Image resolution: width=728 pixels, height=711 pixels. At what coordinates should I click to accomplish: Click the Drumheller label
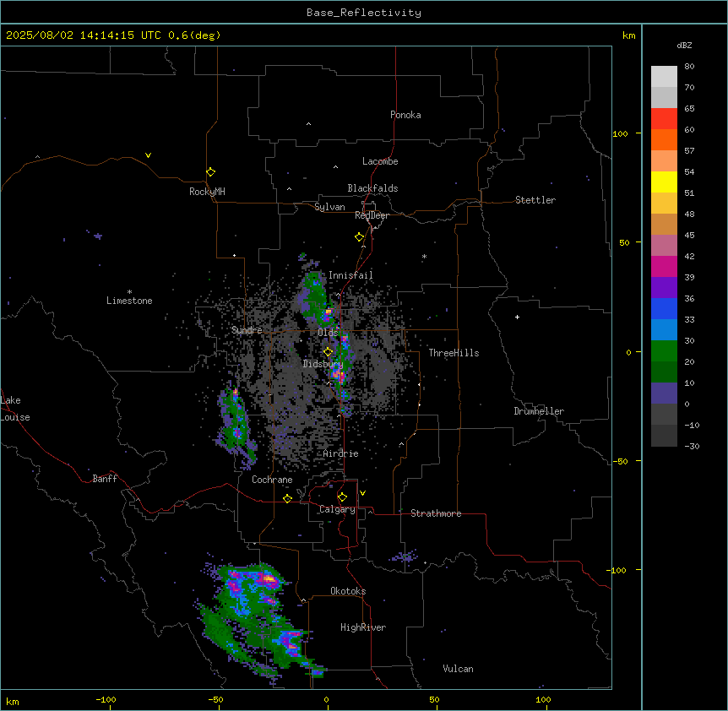(x=539, y=411)
